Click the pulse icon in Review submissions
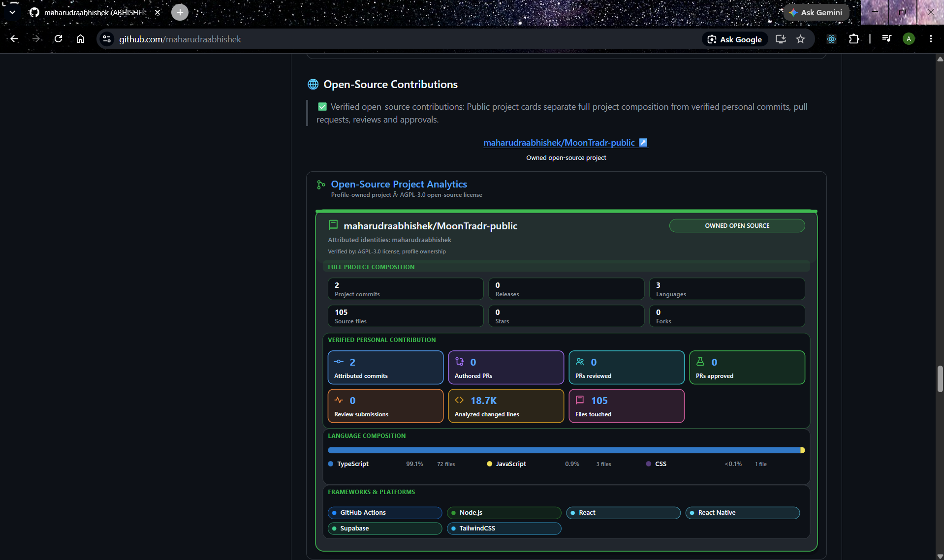Screen dimensions: 944x560 tap(339, 400)
